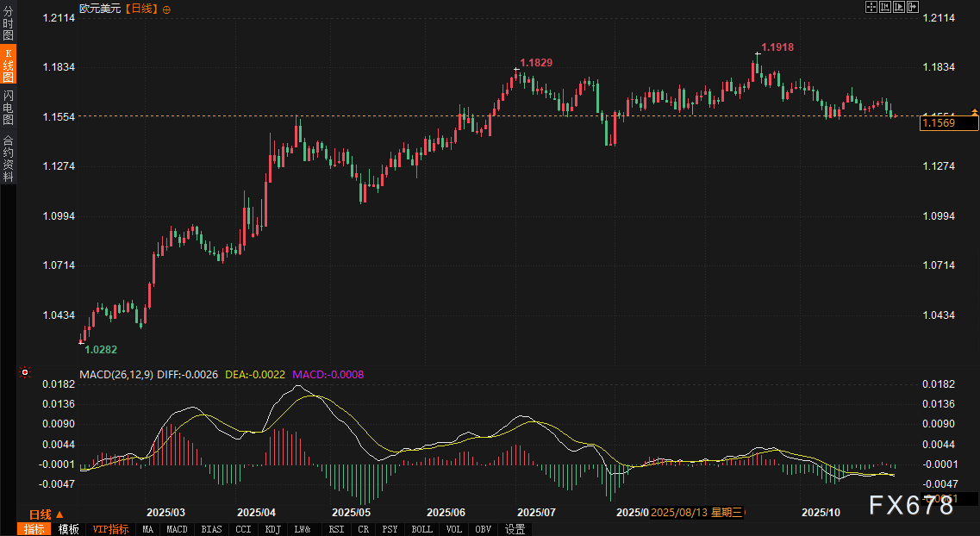Screen dimensions: 980x536
Task: Click the crosshair cursor icon at top right
Action: (871, 7)
